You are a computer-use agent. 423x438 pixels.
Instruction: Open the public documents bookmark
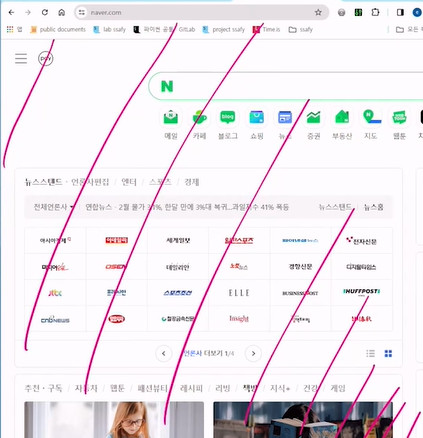click(58, 30)
